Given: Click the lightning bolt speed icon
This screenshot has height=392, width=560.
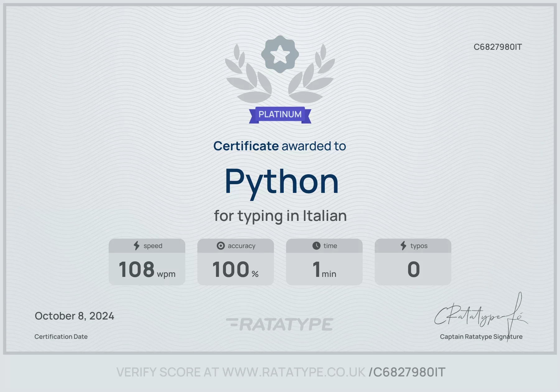Looking at the screenshot, I should pyautogui.click(x=136, y=245).
